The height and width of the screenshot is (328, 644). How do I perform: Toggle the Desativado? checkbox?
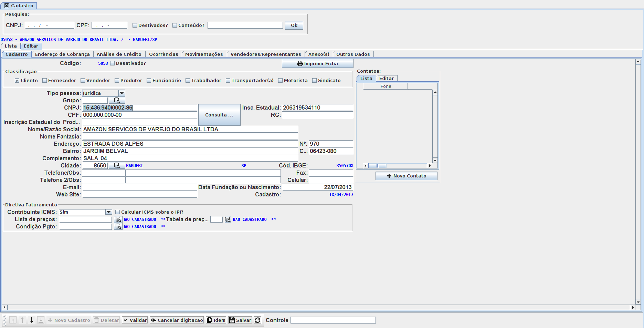tap(112, 63)
